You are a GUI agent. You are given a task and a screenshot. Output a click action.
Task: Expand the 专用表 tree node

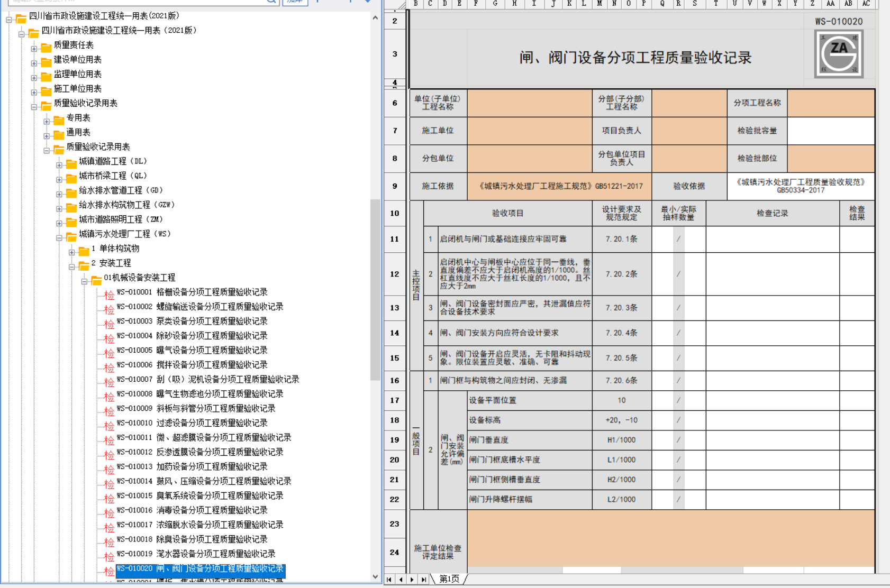[x=47, y=122]
